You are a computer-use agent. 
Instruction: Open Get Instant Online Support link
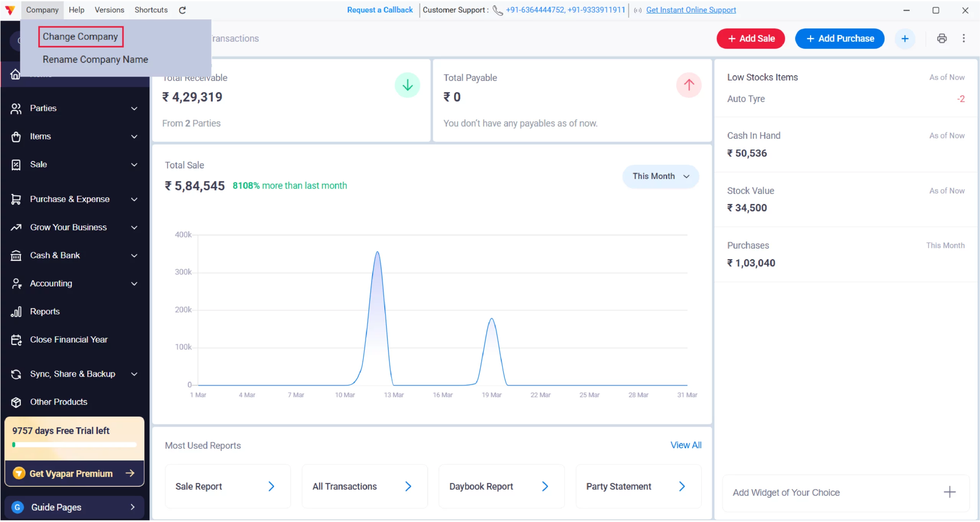click(x=691, y=10)
